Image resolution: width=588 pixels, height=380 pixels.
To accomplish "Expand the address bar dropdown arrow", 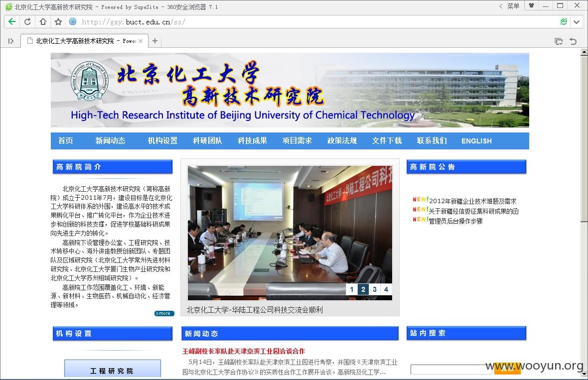I will pos(577,22).
